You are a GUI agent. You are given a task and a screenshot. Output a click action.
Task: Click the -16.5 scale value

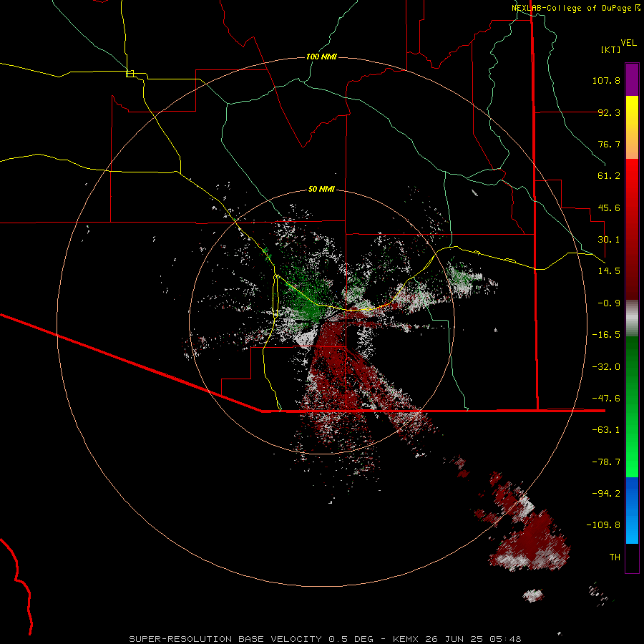[606, 335]
